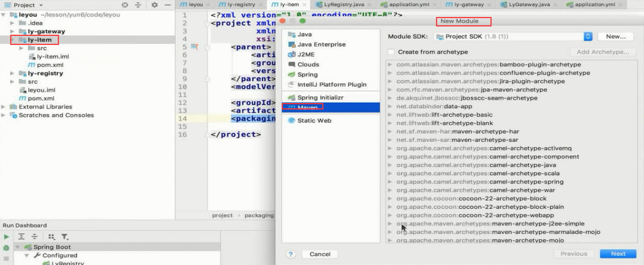This screenshot has height=265, width=644.
Task: Click the Maven gutter icon on line 5
Action: [194, 47]
